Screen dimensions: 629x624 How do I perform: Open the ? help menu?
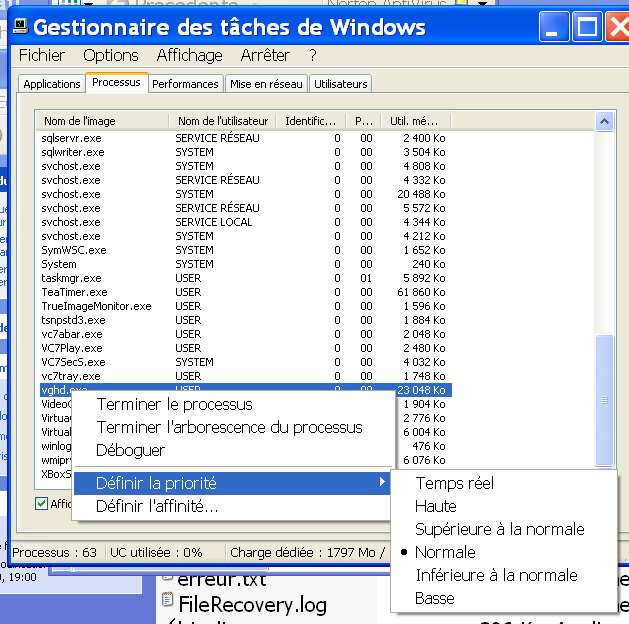(313, 55)
